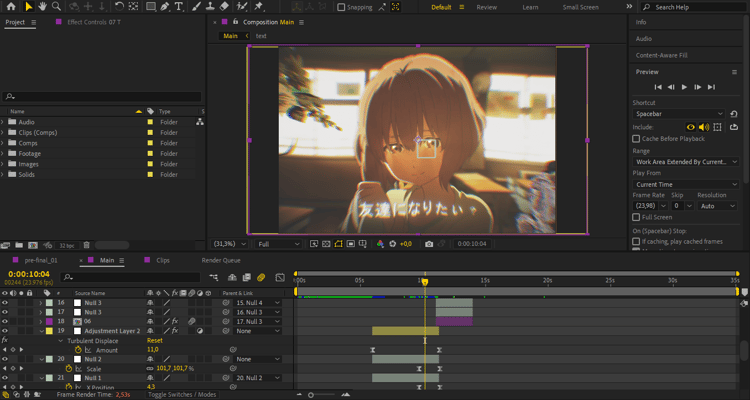
Task: Hide layer 18 '06' using its eye icon
Action: tap(5, 322)
